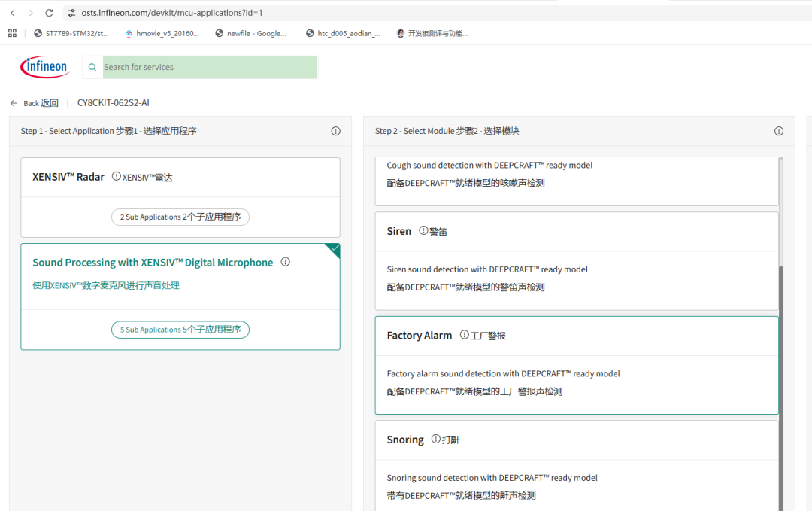The width and height of the screenshot is (812, 511).
Task: Open Step 2 info icon
Action: pos(778,131)
